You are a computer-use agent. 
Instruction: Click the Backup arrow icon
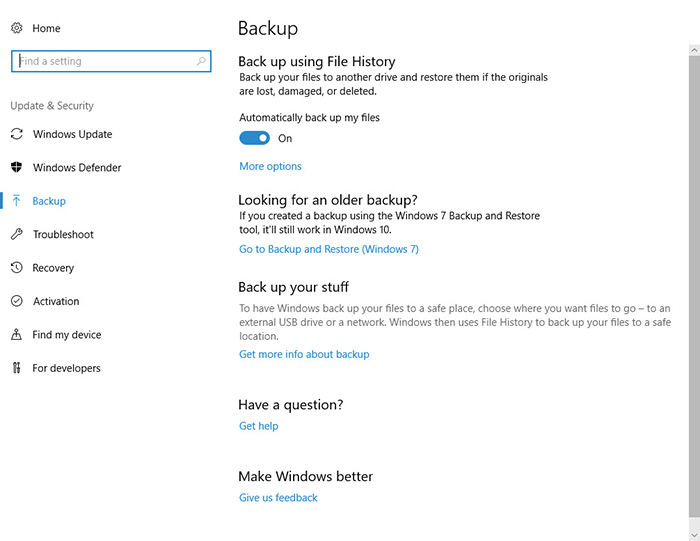17,201
